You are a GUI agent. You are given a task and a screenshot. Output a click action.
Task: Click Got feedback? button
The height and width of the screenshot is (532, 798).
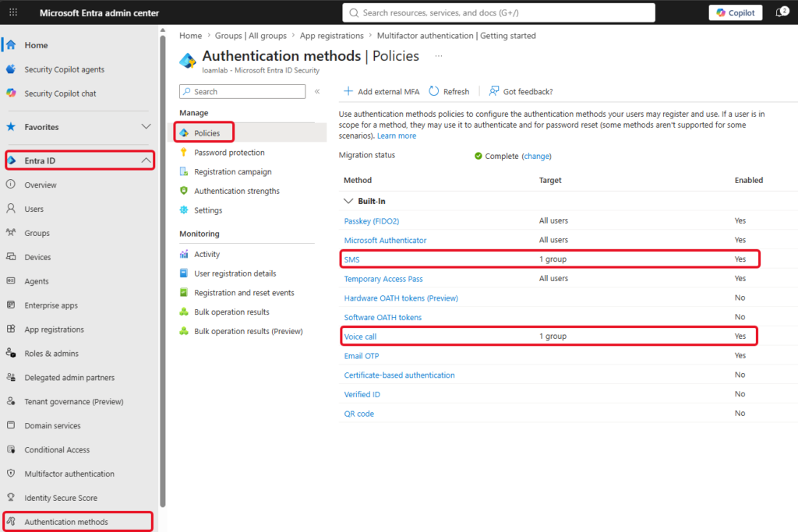pyautogui.click(x=521, y=92)
